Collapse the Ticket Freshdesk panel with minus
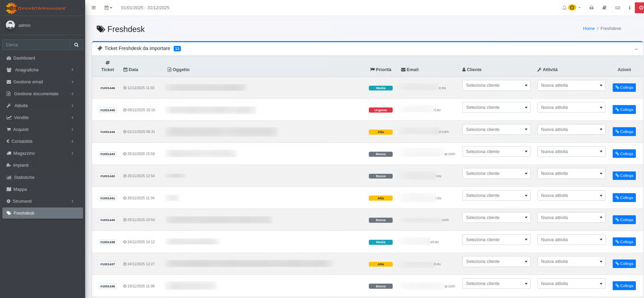Viewport: 644px width, 298px height. pyautogui.click(x=636, y=49)
